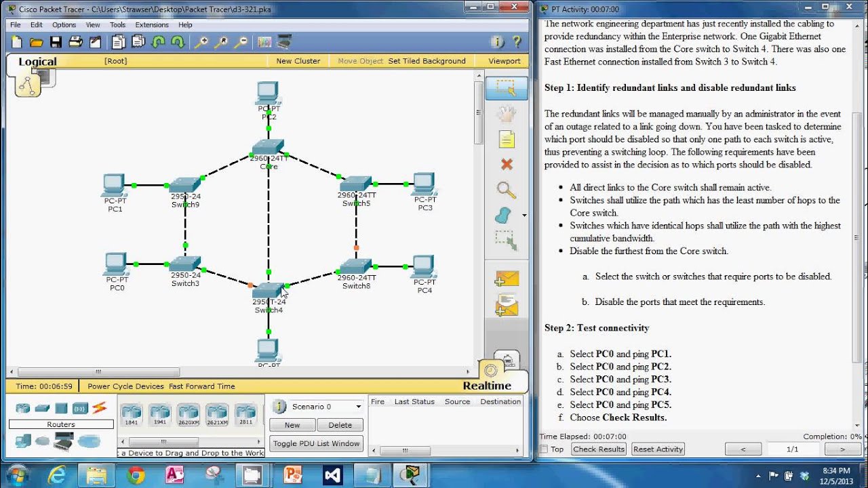The image size is (868, 488).
Task: Switch to Realtime mode tab
Action: point(487,386)
